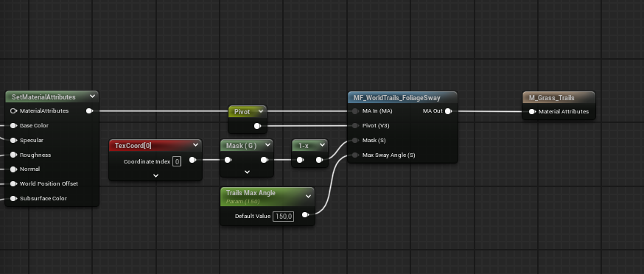Select the MF_WorldTrails_FoliageSway node title
Viewport: 644px width, 274px height.
[396, 98]
